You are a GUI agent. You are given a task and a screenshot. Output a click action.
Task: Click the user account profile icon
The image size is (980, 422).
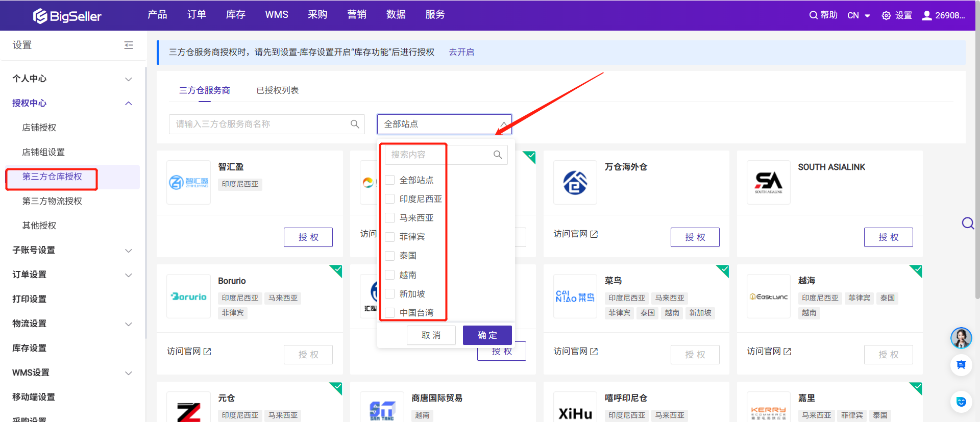click(x=927, y=15)
